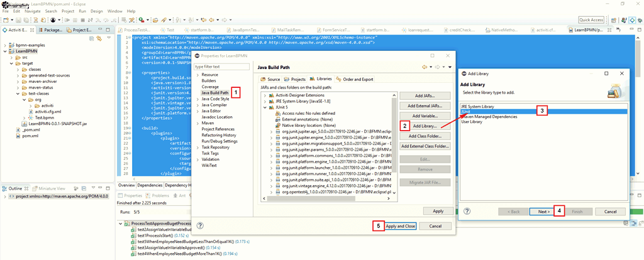Viewport: 644px width, 260px height.
Task: Select pom.xml file in explorer
Action: point(30,136)
